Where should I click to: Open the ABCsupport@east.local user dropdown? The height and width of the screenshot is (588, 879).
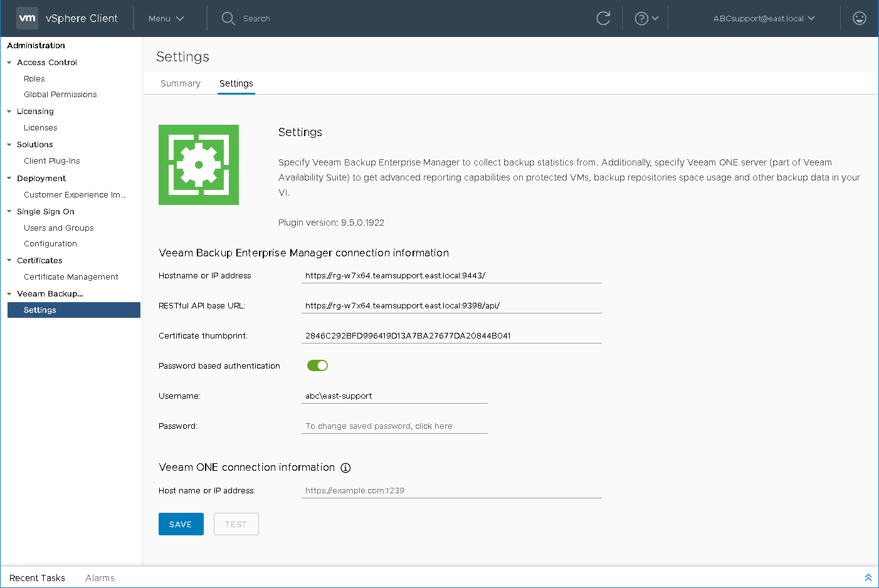point(764,18)
